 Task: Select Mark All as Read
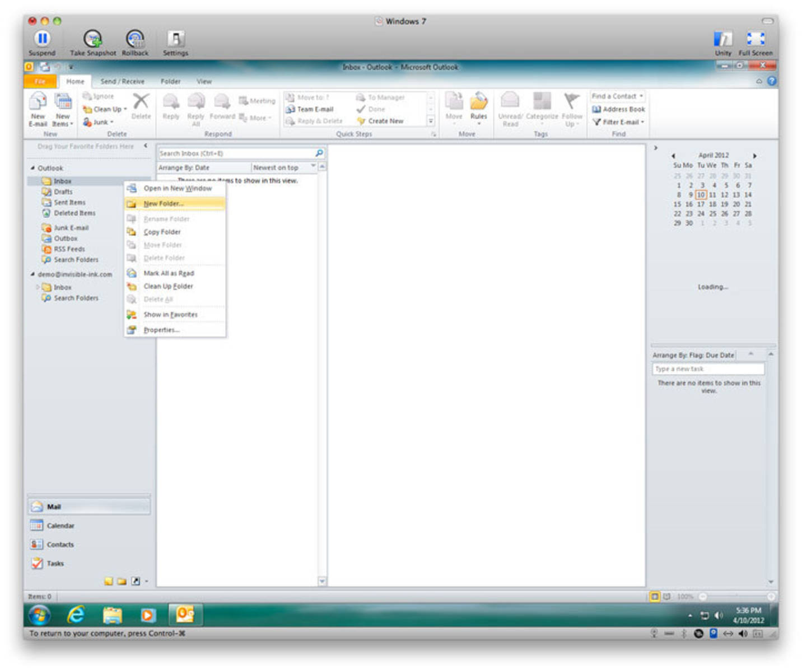coord(175,273)
